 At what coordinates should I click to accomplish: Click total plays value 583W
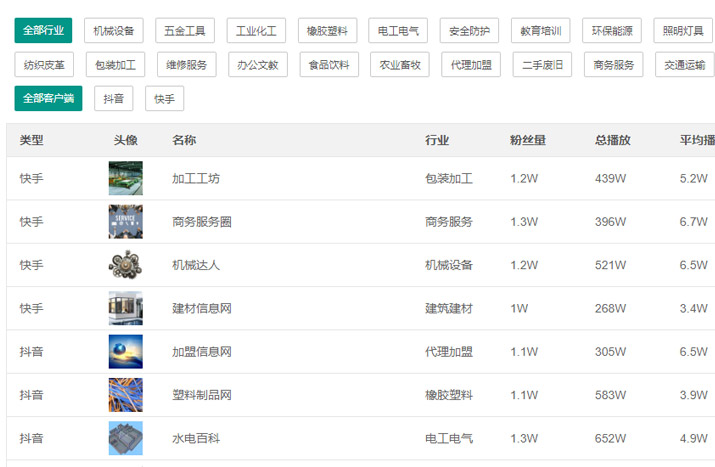(610, 395)
